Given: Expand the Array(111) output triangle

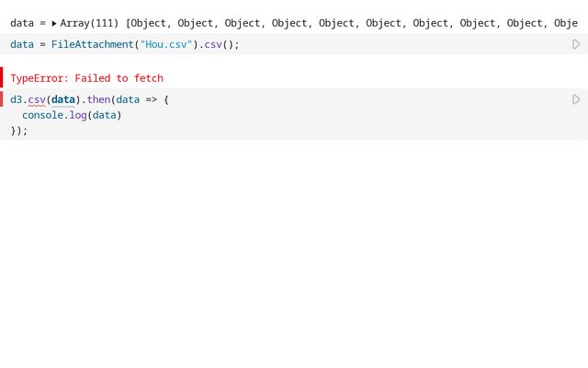Looking at the screenshot, I should tap(54, 23).
